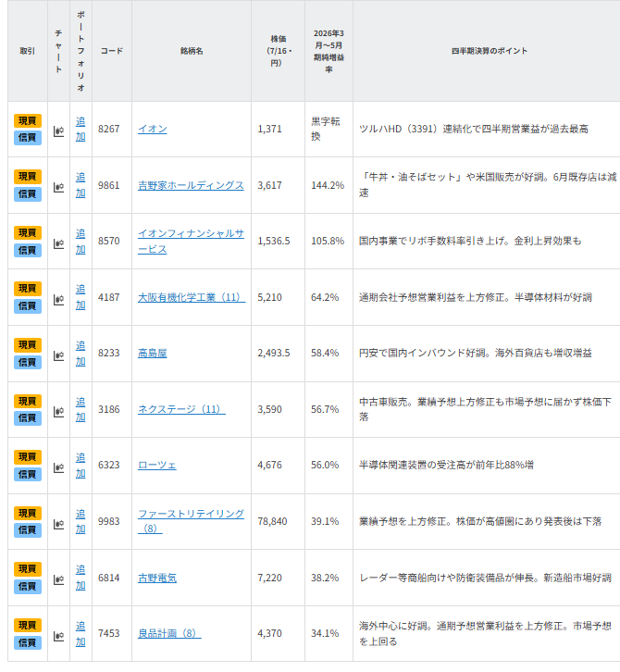620x672 pixels.
Task: Open the 高島屋 stock link
Action: coord(153,354)
